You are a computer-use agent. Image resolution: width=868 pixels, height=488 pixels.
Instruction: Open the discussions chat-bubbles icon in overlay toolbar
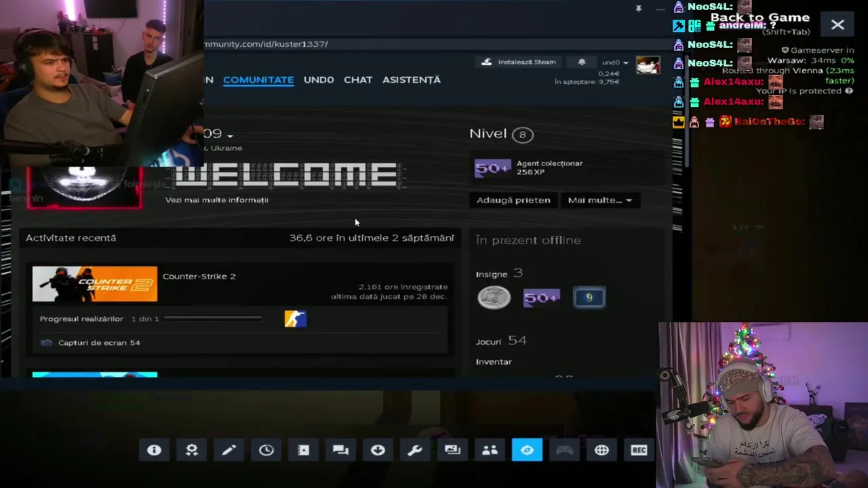pos(341,450)
